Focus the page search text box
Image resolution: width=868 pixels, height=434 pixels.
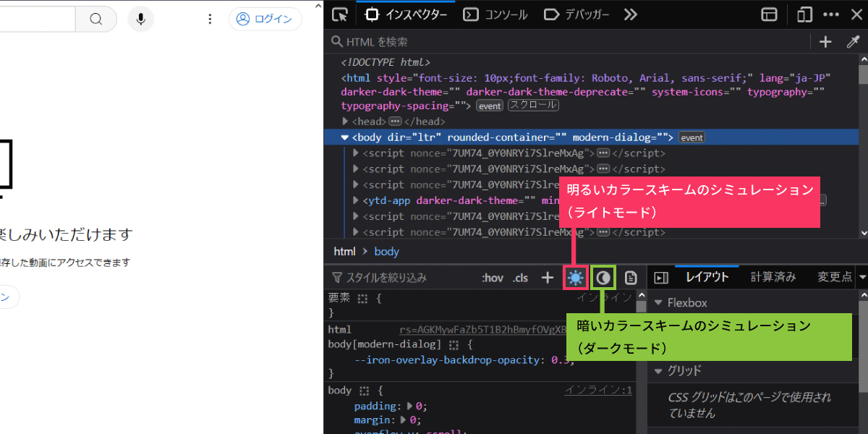click(38, 19)
